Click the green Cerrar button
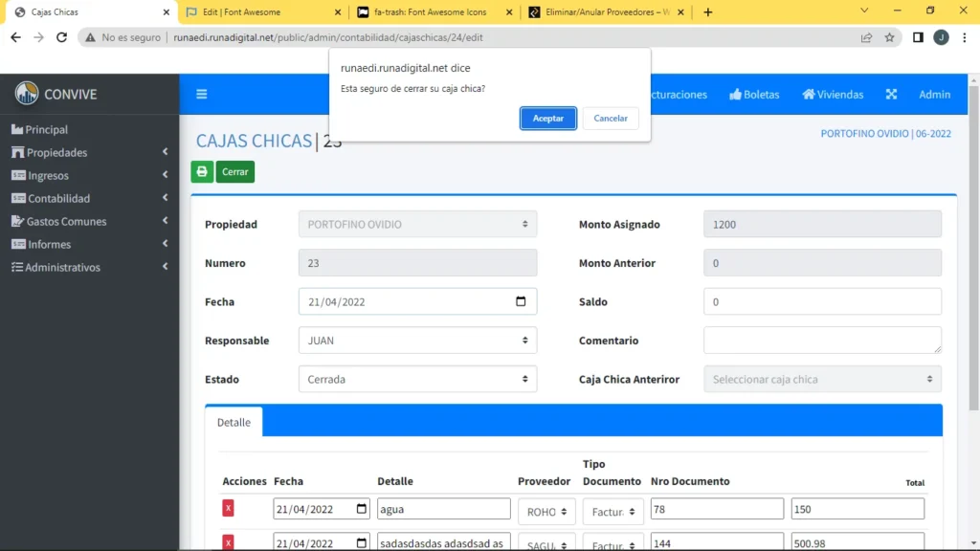The width and height of the screenshot is (980, 551). point(235,172)
